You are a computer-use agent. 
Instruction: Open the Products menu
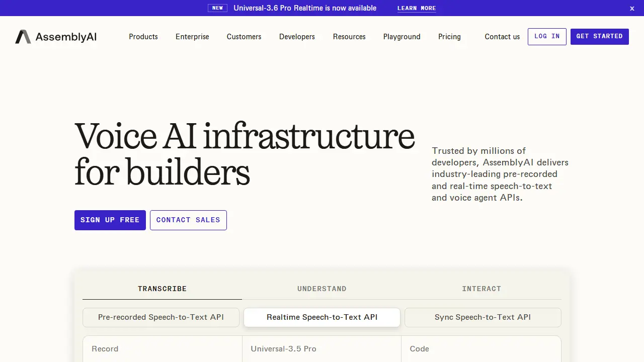click(x=143, y=37)
